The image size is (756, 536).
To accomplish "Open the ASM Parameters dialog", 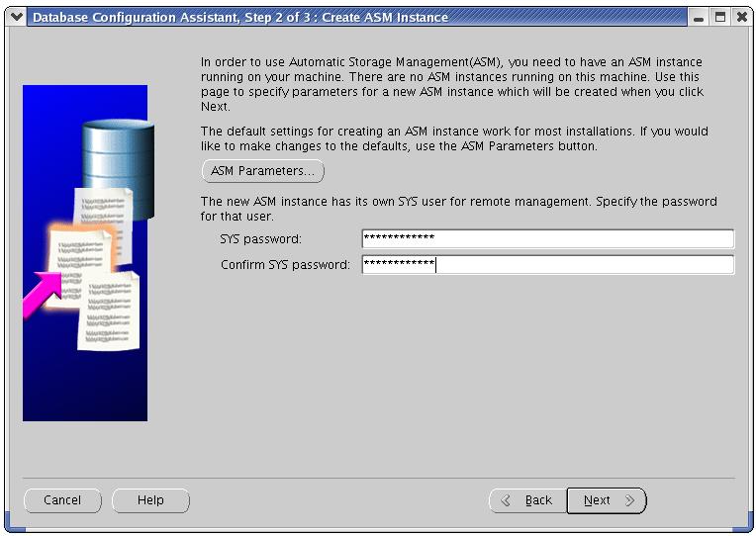I will 262,171.
